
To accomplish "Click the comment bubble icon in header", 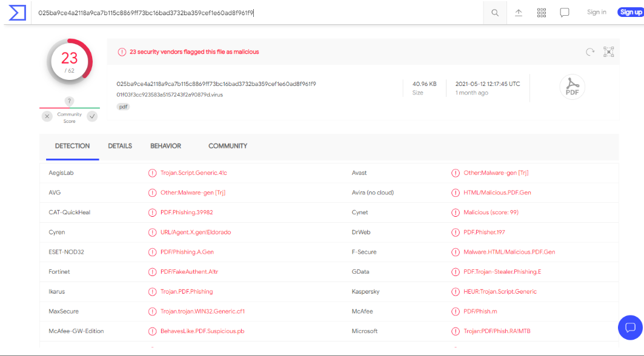I will click(x=565, y=13).
